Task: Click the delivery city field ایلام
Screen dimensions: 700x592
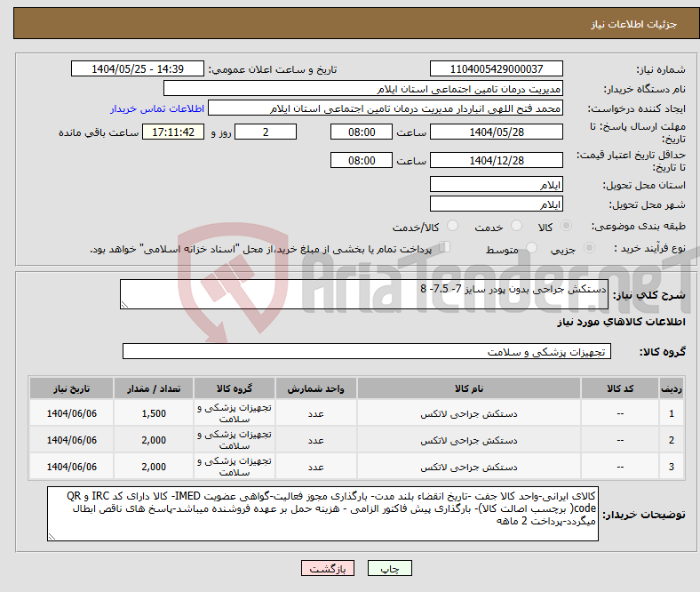Action: 496,204
